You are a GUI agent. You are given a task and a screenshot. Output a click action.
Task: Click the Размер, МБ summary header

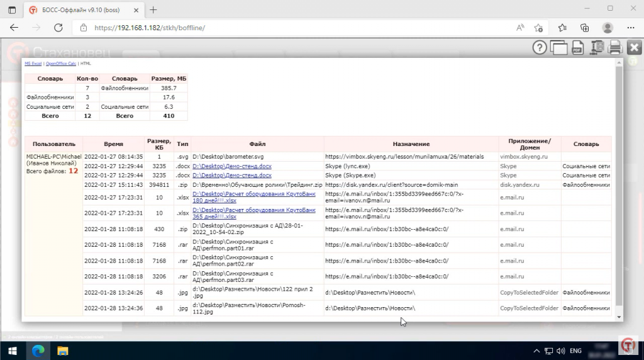(169, 79)
